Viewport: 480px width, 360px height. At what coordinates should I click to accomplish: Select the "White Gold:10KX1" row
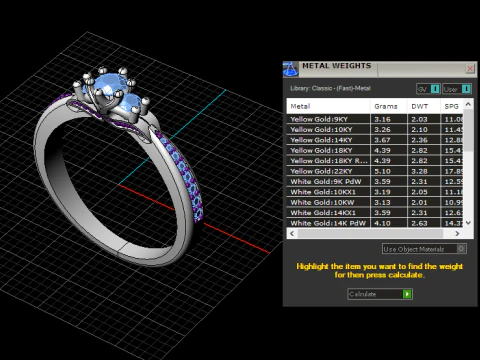coord(375,192)
